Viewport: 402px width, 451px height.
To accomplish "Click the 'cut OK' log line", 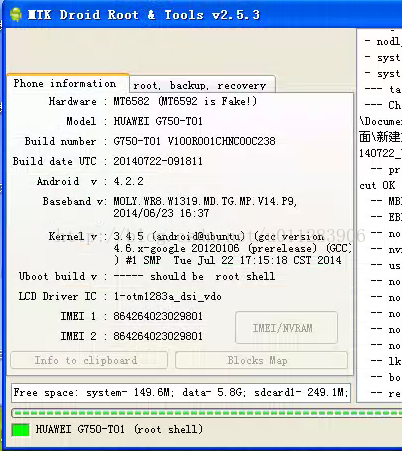I will (377, 185).
